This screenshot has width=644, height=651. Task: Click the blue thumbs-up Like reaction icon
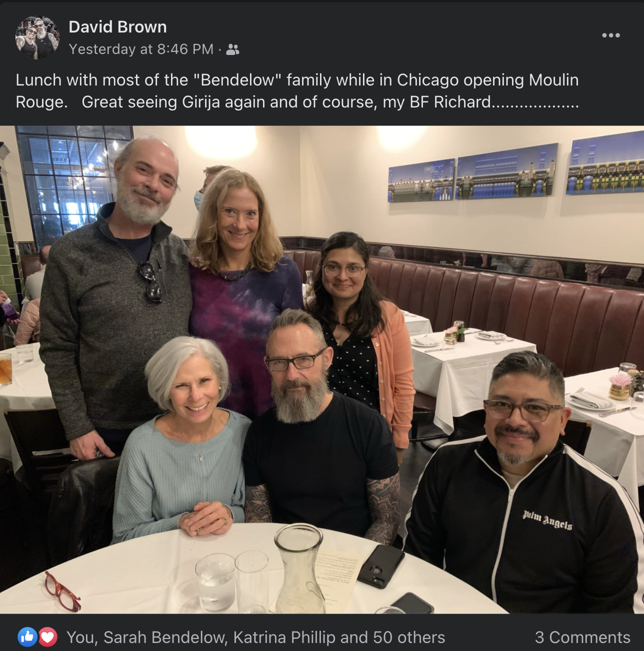pos(27,636)
